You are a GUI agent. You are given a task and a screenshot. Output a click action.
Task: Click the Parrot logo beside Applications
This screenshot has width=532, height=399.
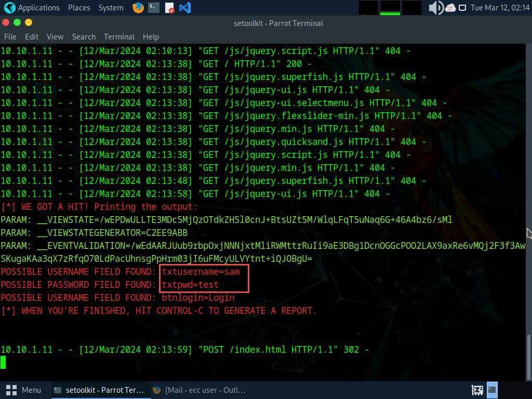pos(9,8)
